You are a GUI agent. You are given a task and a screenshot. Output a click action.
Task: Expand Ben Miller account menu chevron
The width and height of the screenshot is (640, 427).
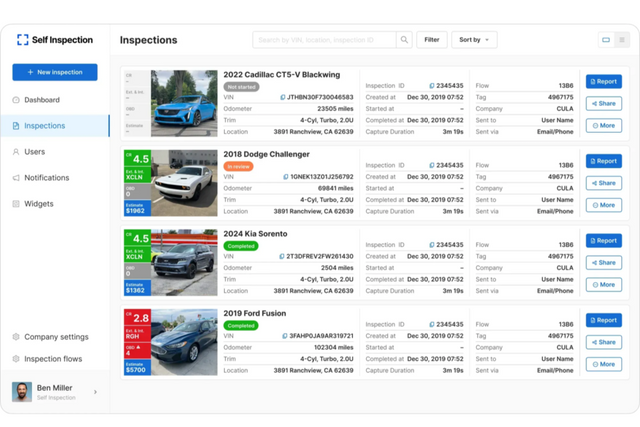point(96,392)
